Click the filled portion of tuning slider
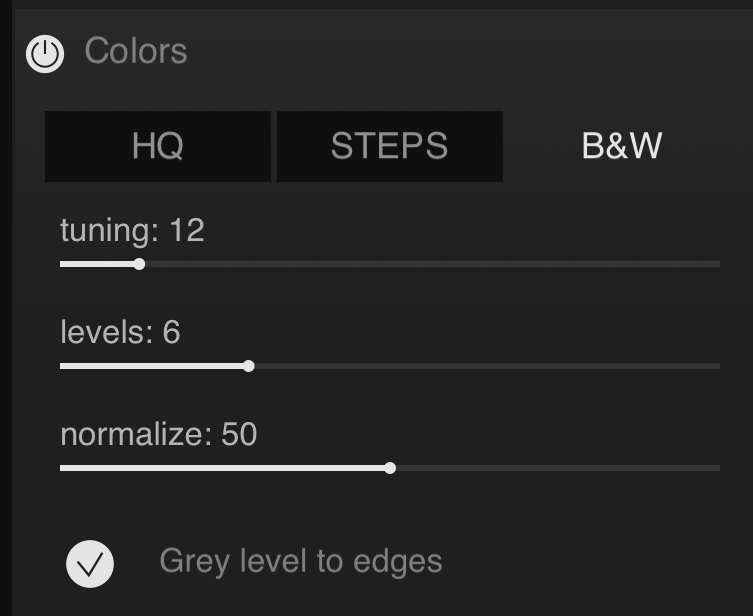Image resolution: width=753 pixels, height=616 pixels. tap(98, 264)
